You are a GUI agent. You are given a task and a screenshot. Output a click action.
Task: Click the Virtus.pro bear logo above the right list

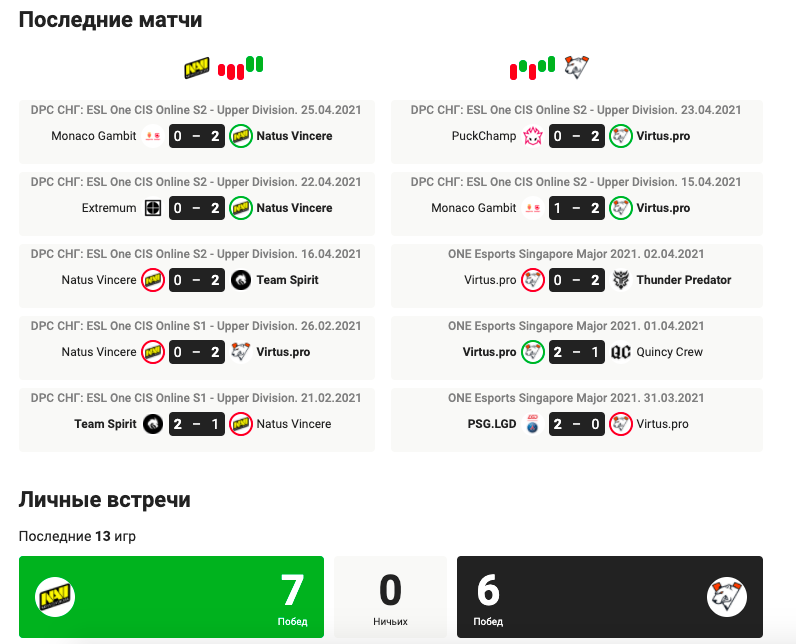tap(577, 67)
